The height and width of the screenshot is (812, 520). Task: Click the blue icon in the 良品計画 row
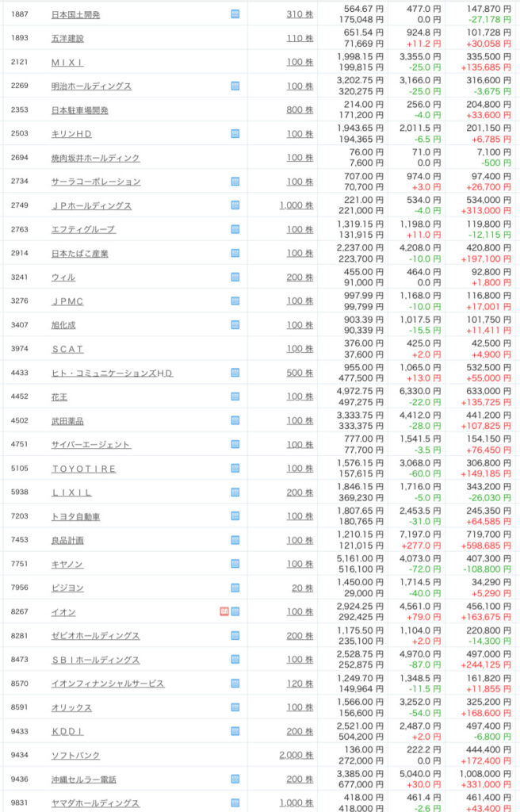coord(235,540)
